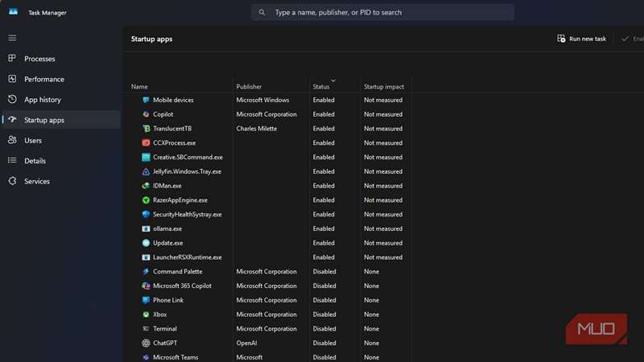644x362 pixels.
Task: Open the Users sidebar icon
Action: coord(12,141)
